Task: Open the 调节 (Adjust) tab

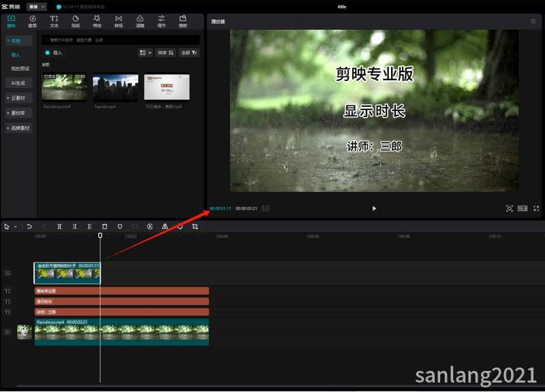Action: tap(161, 21)
